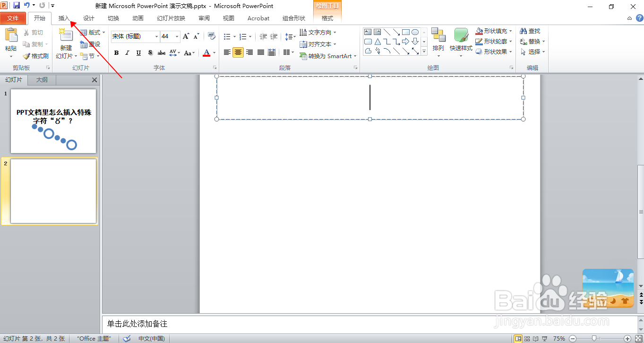
Task: Select slide 1 thumbnail in panel
Action: coord(53,121)
